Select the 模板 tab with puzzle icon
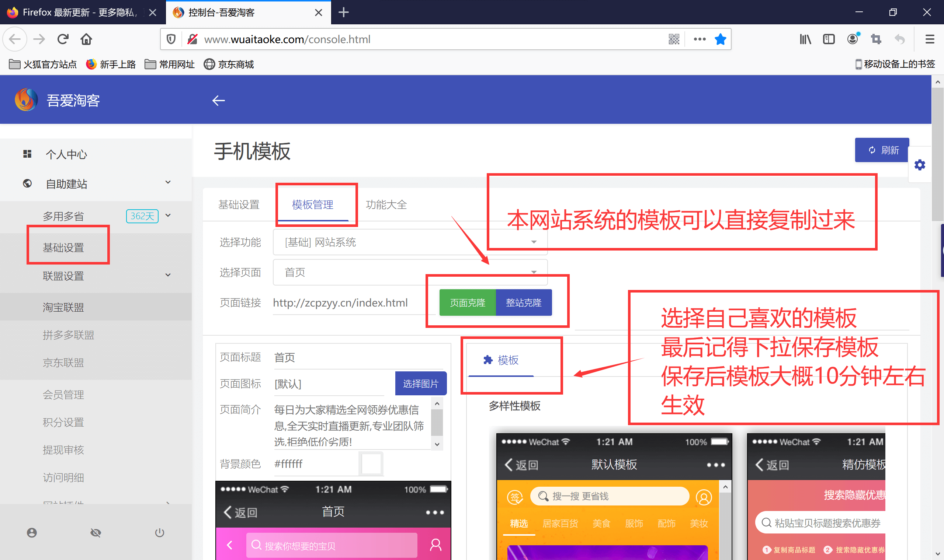 [501, 360]
